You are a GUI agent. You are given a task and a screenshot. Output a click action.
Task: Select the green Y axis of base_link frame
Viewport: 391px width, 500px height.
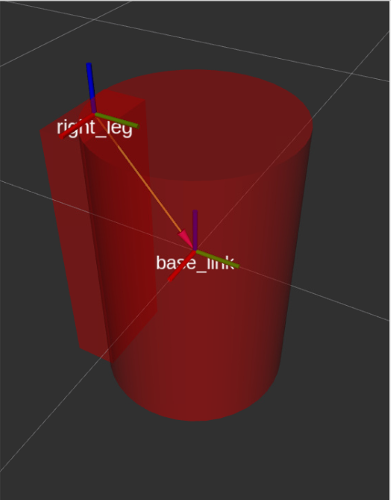(x=217, y=259)
